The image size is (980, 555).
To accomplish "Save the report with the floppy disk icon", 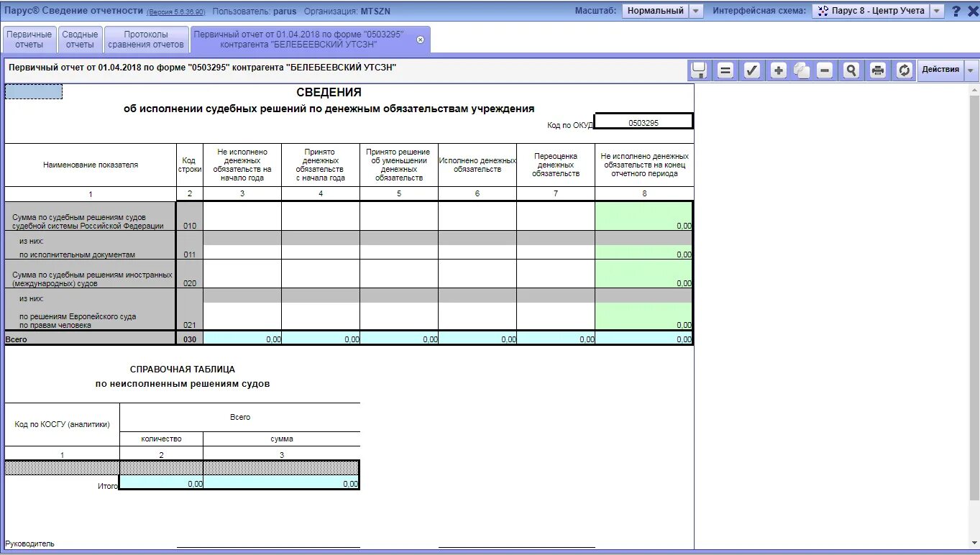I will coord(699,70).
